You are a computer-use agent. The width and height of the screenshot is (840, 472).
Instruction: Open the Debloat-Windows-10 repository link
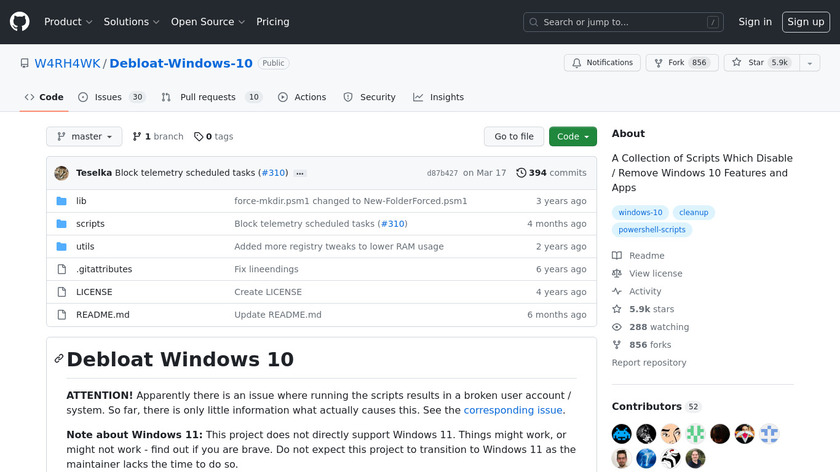pos(181,63)
